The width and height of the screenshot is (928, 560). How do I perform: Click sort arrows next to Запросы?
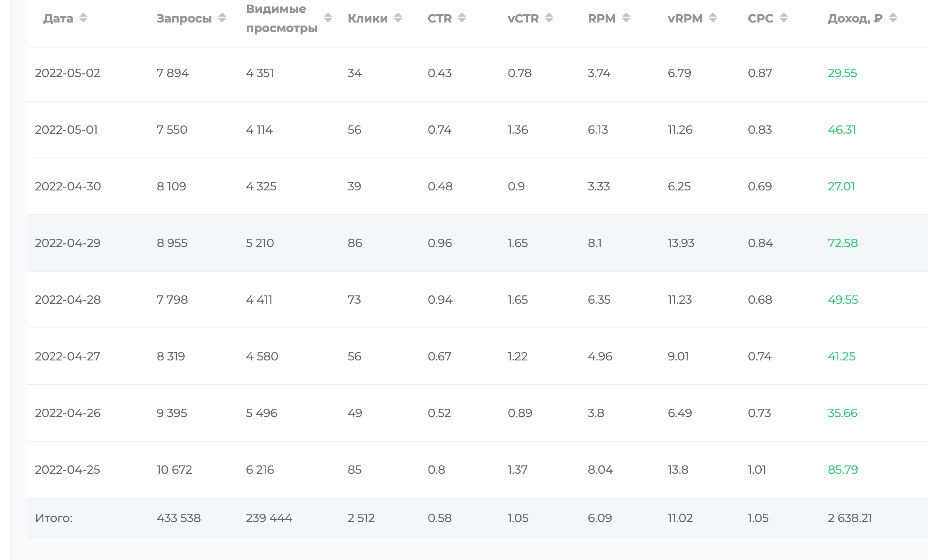pos(222,18)
